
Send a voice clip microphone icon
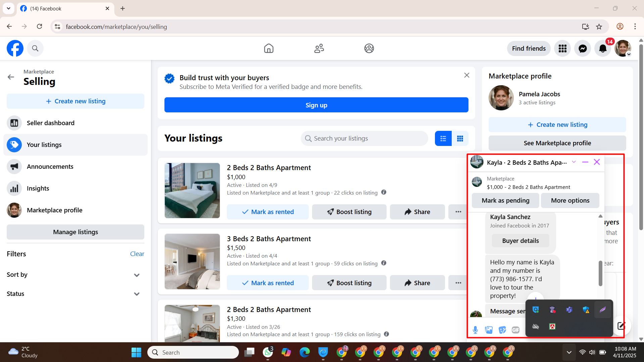[x=475, y=330]
